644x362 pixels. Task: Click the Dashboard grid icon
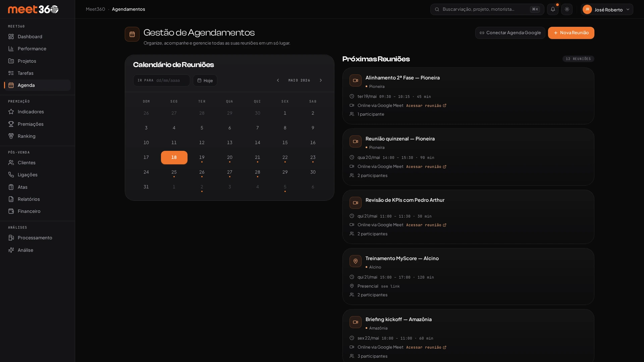click(11, 37)
